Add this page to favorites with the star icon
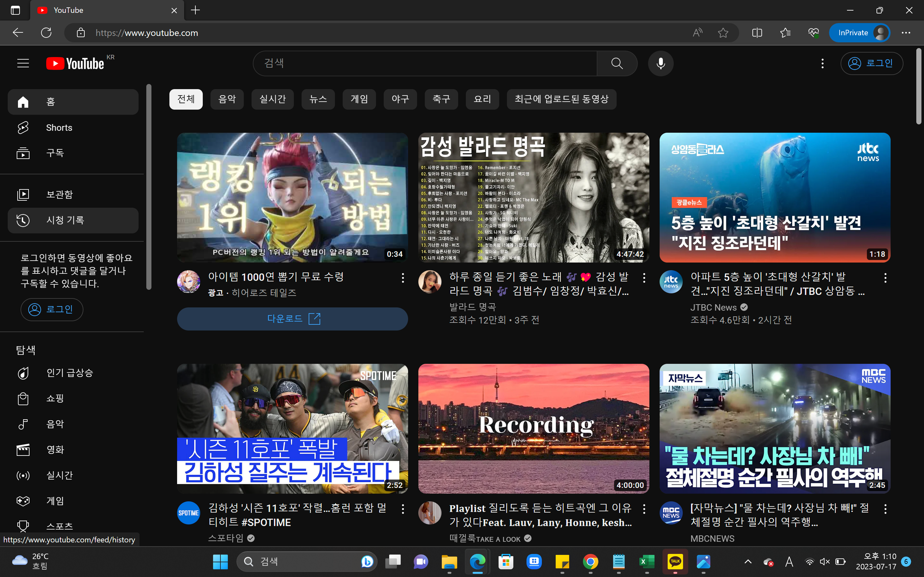The image size is (924, 577). (x=723, y=32)
